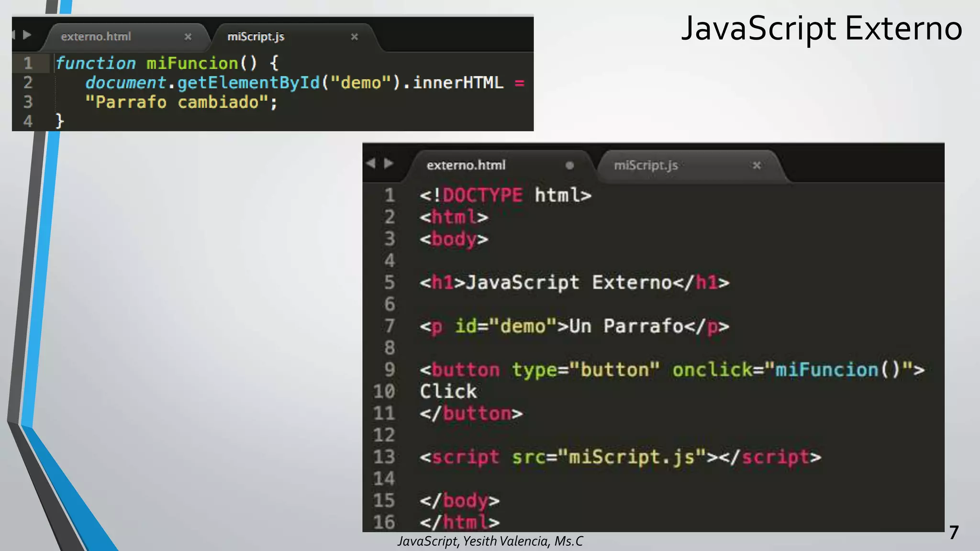This screenshot has height=551, width=980.
Task: Click previous-tab arrow in lower editor
Action: click(x=371, y=163)
